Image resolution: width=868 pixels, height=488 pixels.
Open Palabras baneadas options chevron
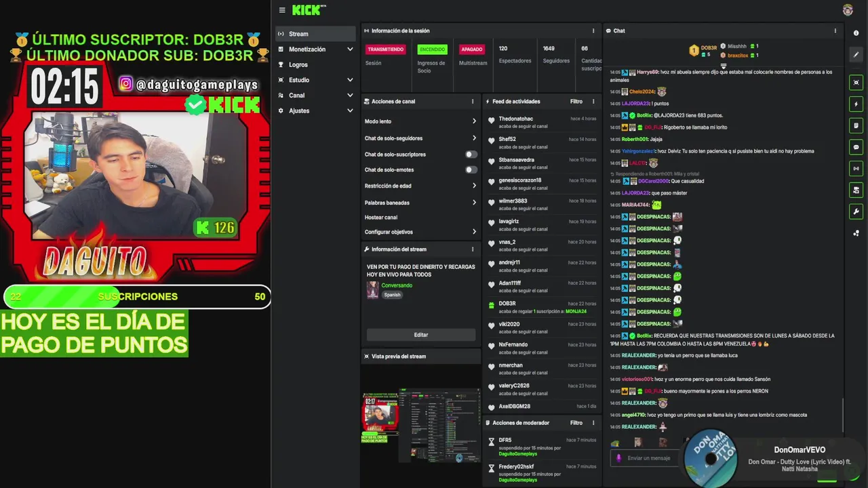(474, 203)
